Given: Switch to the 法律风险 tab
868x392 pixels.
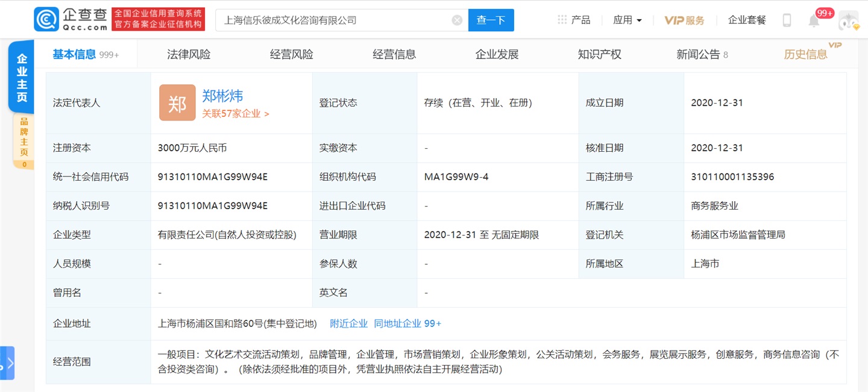Looking at the screenshot, I should (188, 54).
